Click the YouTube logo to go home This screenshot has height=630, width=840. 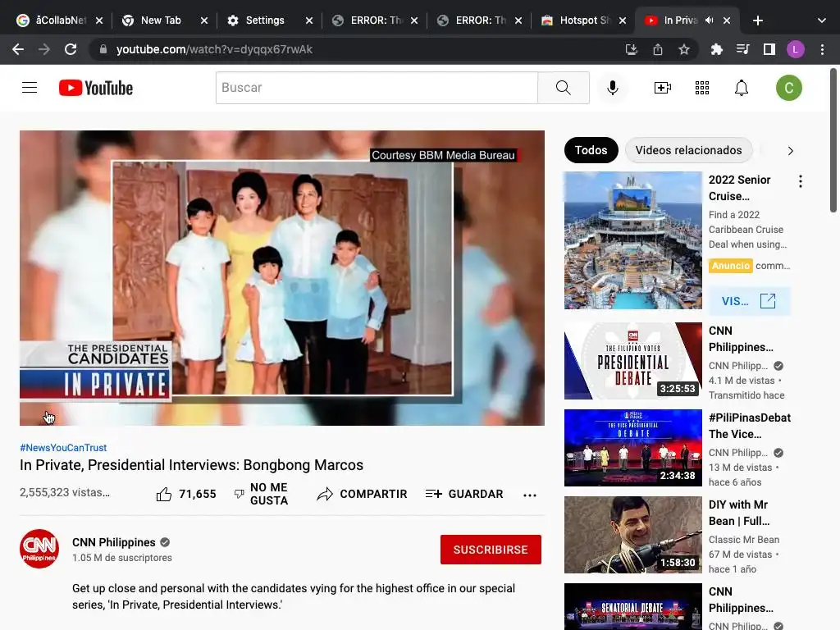tap(96, 88)
